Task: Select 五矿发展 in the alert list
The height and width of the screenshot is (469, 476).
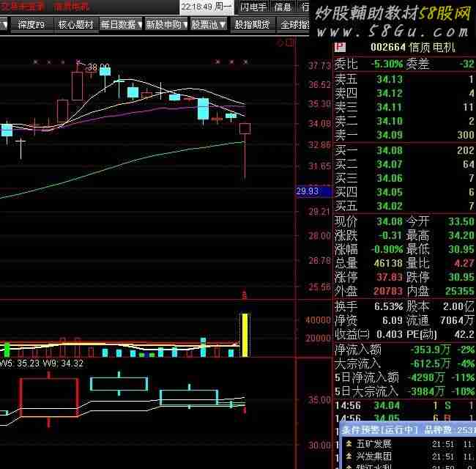Action: 373,444
